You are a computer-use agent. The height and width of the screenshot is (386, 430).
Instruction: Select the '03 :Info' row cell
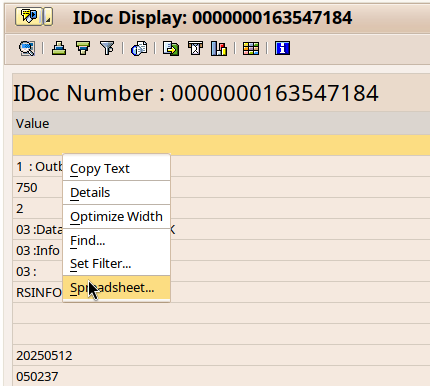[x=221, y=250]
